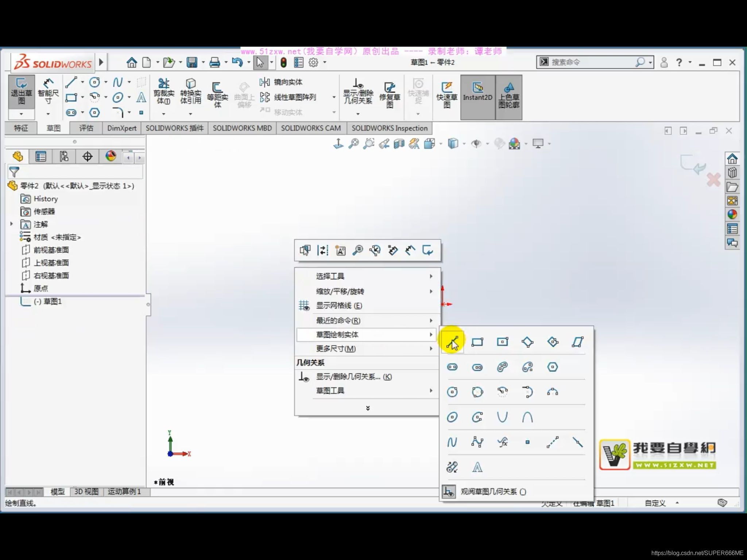
Task: Select sketch Text tool in flyout
Action: click(477, 467)
